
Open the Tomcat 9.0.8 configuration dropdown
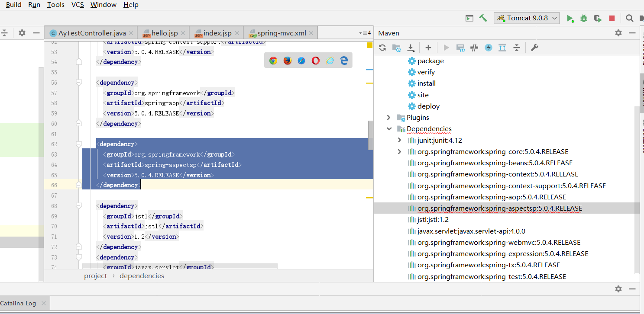[x=527, y=18]
